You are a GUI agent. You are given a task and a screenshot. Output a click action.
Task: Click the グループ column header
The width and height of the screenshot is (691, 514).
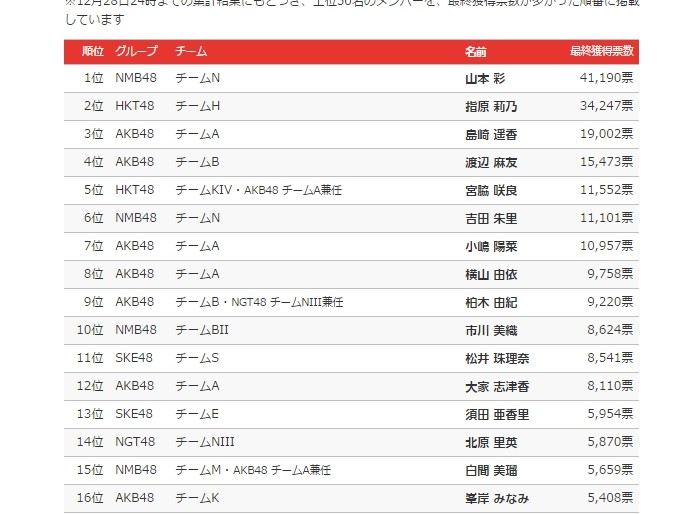click(136, 51)
